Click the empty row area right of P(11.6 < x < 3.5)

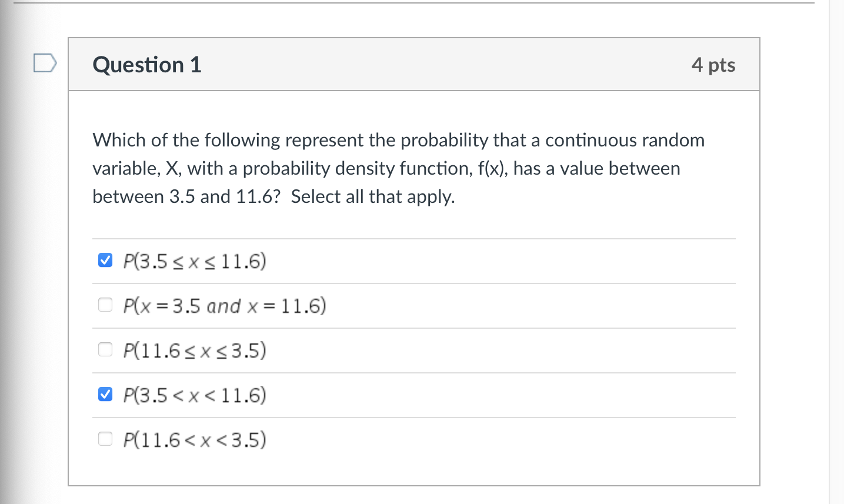[500, 440]
